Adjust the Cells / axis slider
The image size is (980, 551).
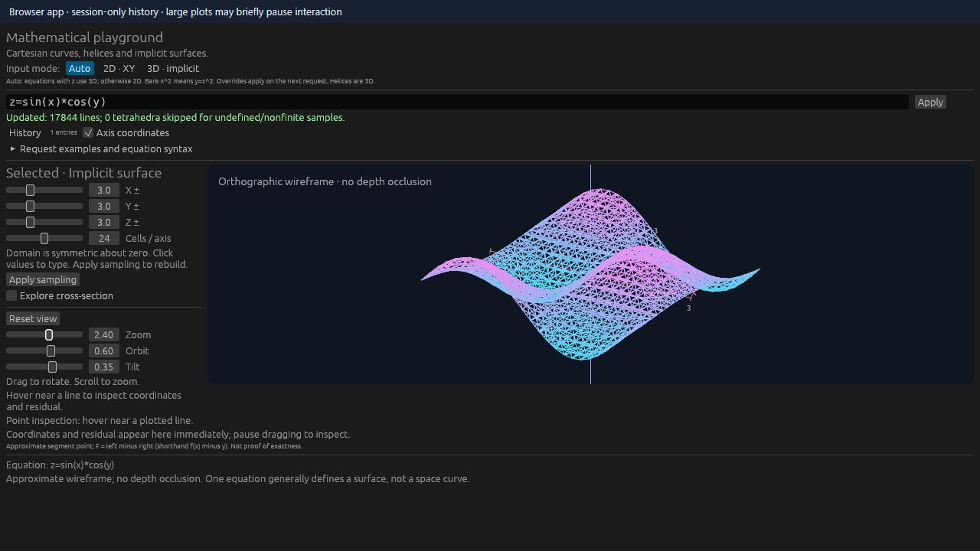coord(44,238)
